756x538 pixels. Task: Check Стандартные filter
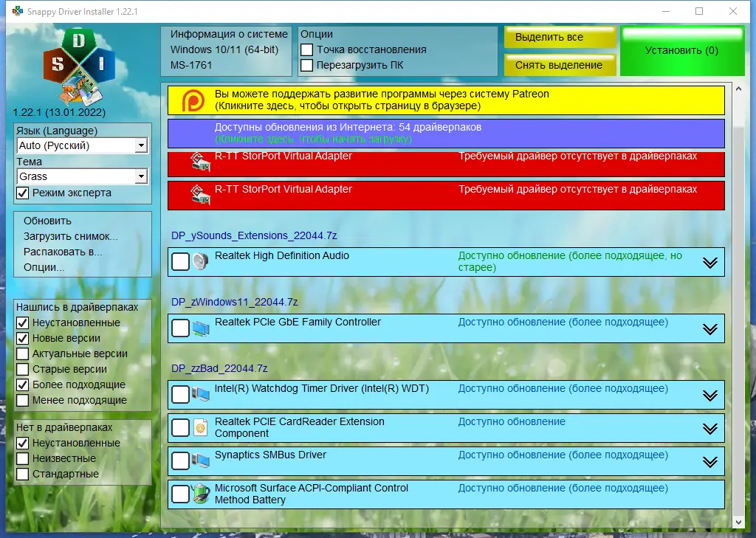[23, 474]
